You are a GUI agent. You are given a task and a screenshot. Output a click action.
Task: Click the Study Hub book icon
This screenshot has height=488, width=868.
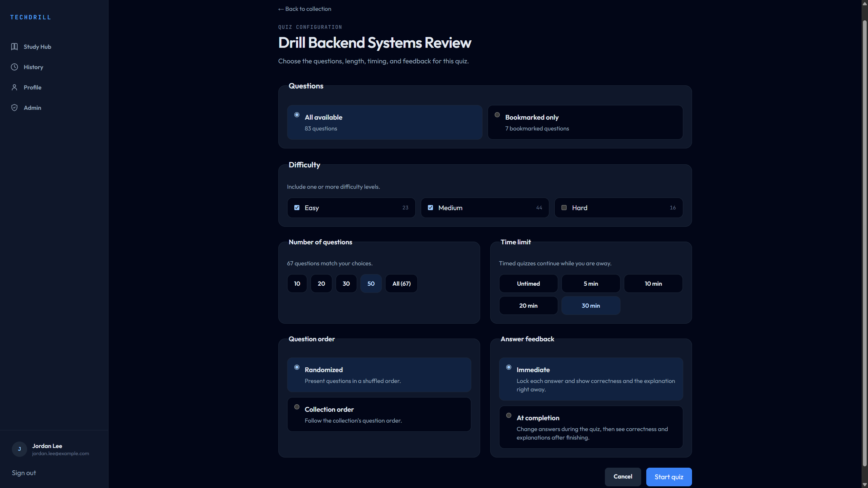(x=14, y=47)
